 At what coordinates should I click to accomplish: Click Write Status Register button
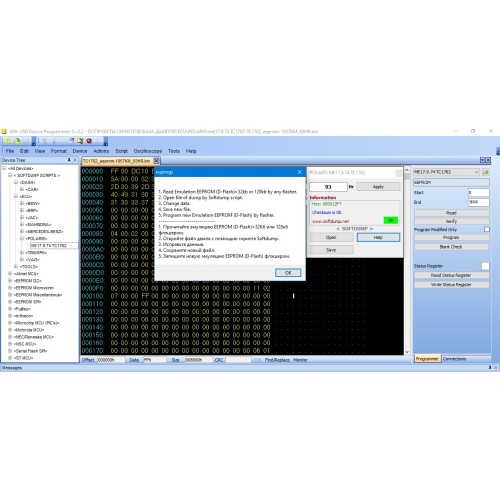tap(451, 285)
